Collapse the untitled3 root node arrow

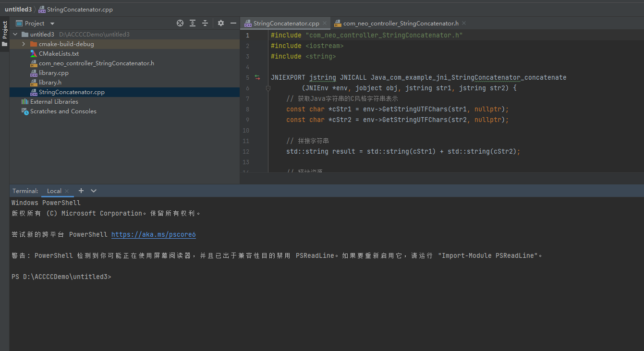tap(15, 35)
